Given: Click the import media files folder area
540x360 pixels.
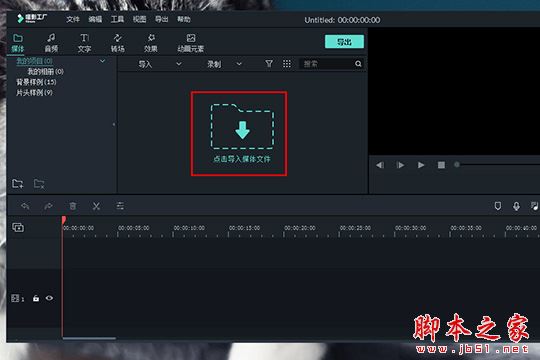Looking at the screenshot, I should coord(242,134).
